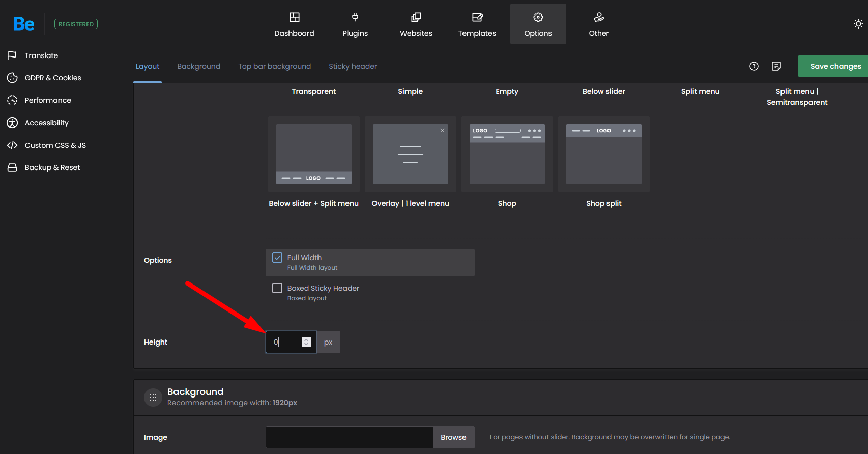Click the Height stepper arrows

point(306,342)
